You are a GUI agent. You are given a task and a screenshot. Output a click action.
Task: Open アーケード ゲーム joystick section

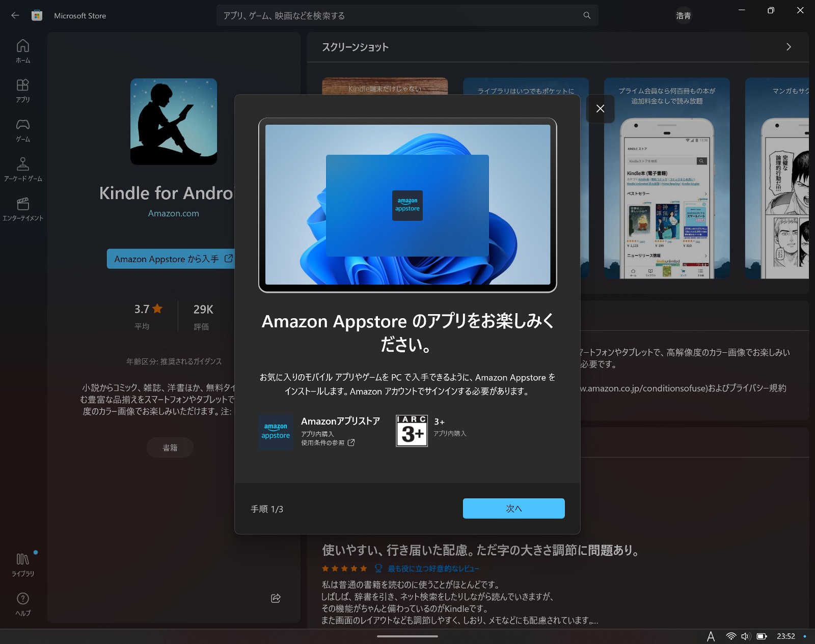point(22,169)
